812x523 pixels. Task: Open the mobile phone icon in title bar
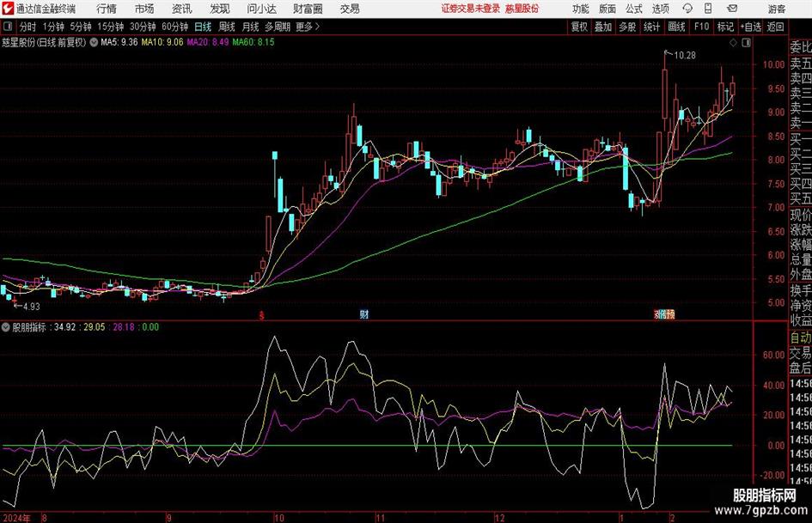coord(708,9)
